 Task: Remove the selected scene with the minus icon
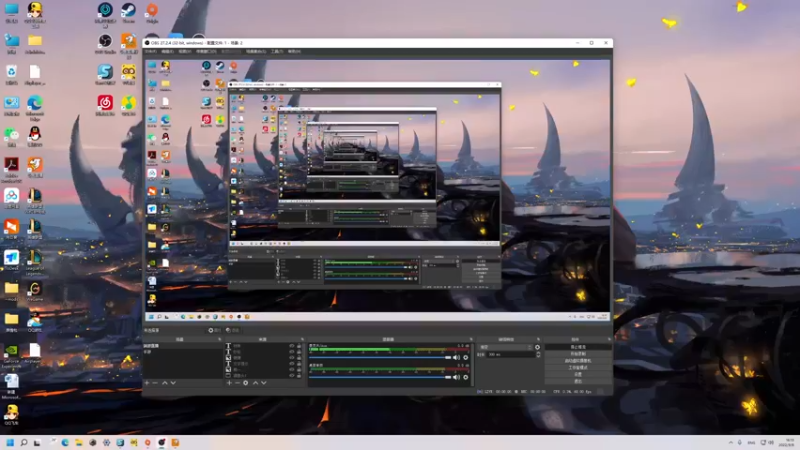click(x=155, y=383)
